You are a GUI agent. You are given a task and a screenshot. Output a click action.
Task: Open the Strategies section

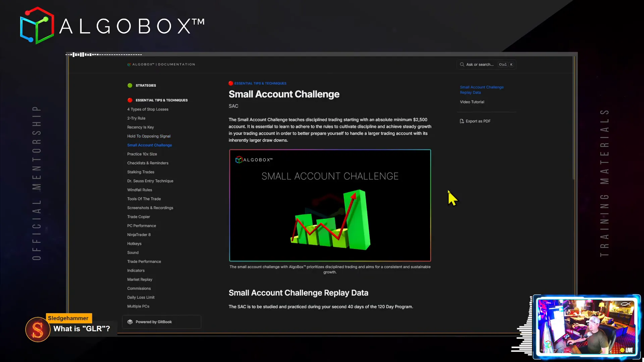tap(146, 85)
